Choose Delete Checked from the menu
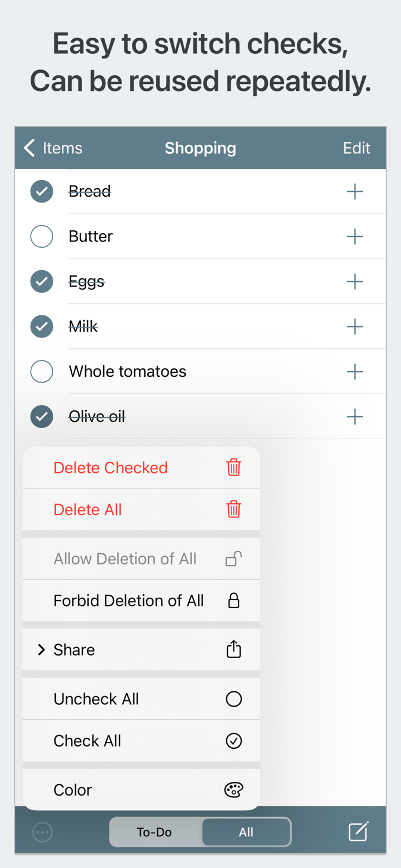 (110, 468)
